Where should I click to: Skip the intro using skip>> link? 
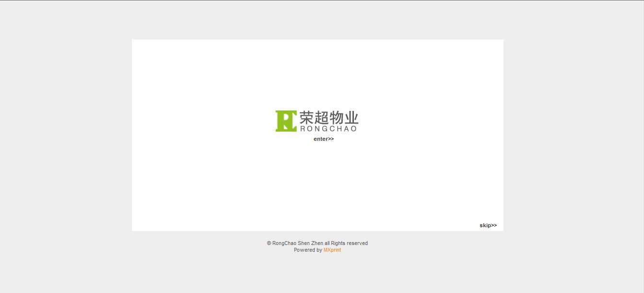coord(488,225)
